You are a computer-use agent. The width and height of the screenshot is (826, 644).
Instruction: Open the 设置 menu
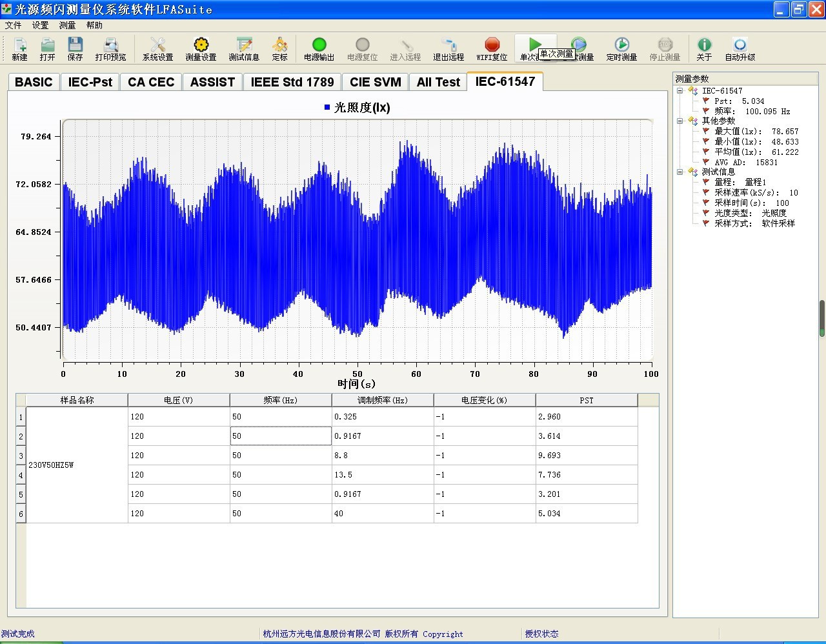[40, 25]
